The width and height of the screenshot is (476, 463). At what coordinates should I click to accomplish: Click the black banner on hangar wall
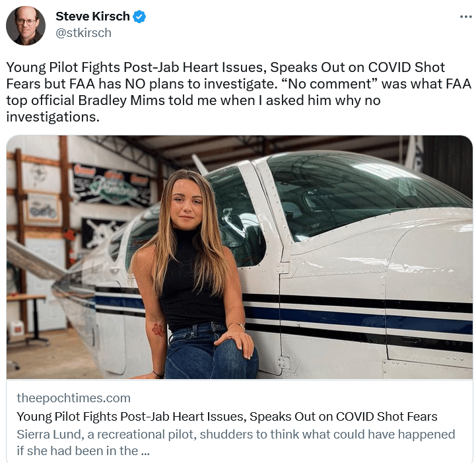click(111, 184)
